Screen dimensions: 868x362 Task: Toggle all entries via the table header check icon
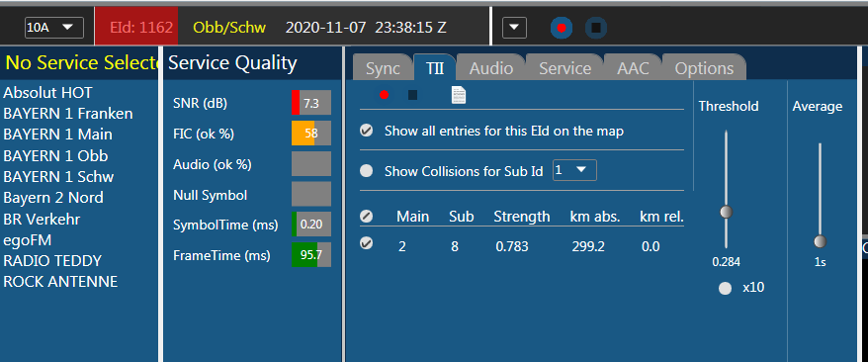pyautogui.click(x=366, y=217)
